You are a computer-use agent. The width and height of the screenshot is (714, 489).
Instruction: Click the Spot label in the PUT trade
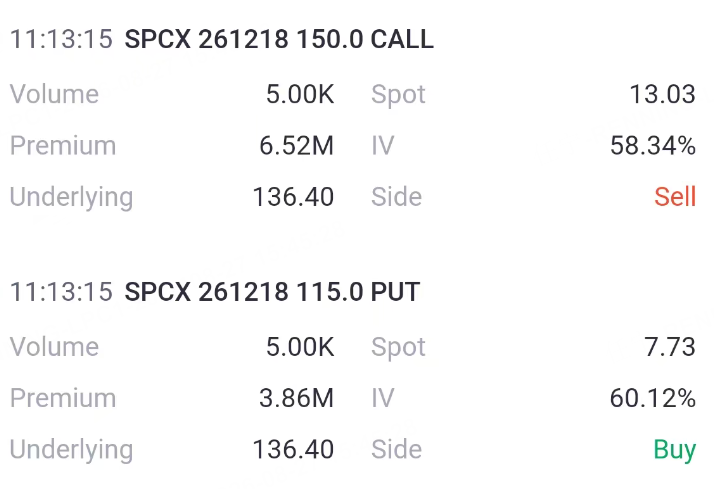[398, 348]
